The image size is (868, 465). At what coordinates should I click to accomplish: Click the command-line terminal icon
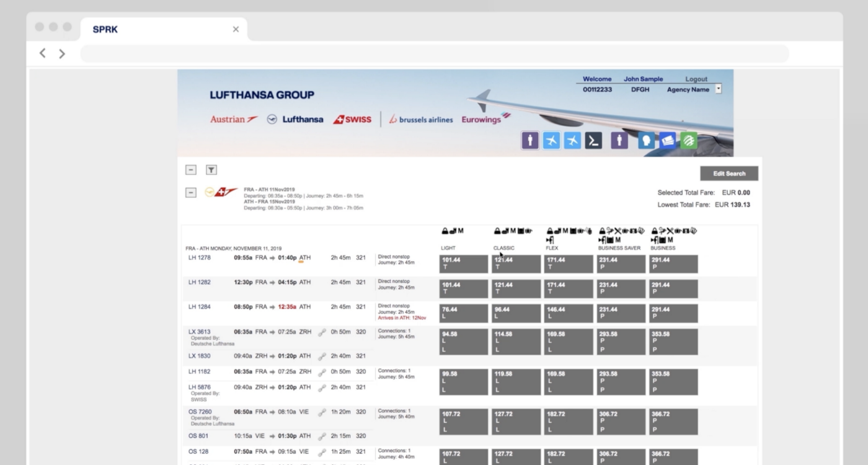pyautogui.click(x=593, y=141)
